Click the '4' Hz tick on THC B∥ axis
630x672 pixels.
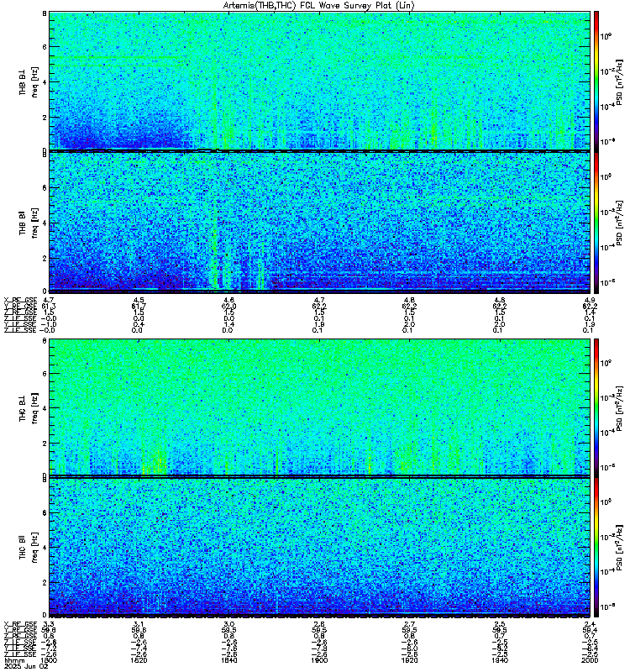(x=45, y=548)
